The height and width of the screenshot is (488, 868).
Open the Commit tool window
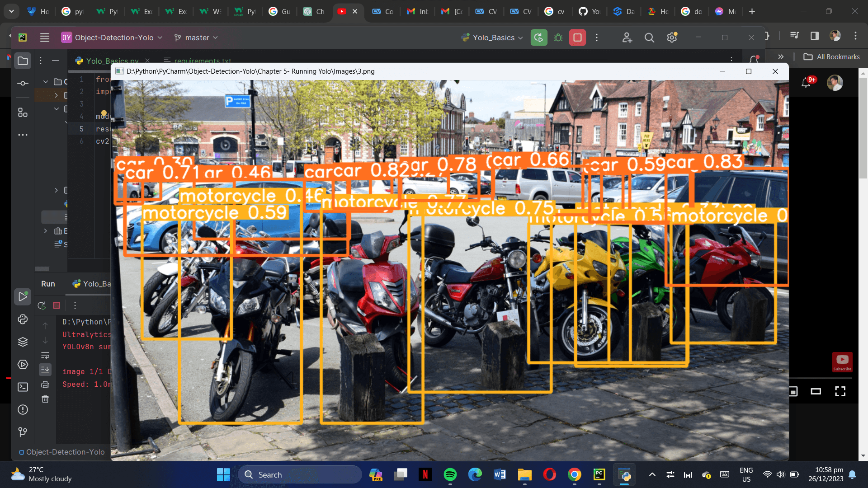click(23, 84)
